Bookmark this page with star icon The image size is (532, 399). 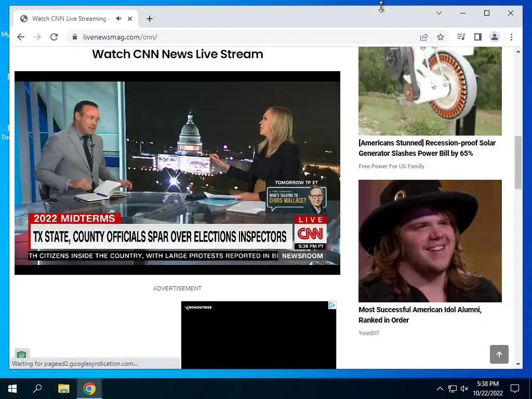tap(441, 37)
